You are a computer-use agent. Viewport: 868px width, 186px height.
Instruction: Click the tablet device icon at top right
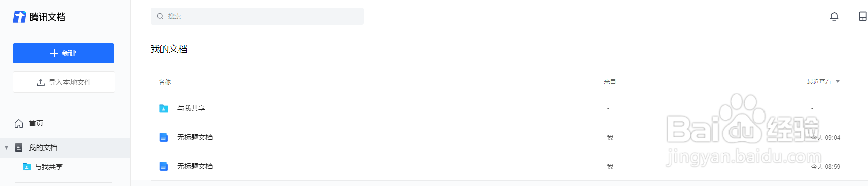[862, 17]
